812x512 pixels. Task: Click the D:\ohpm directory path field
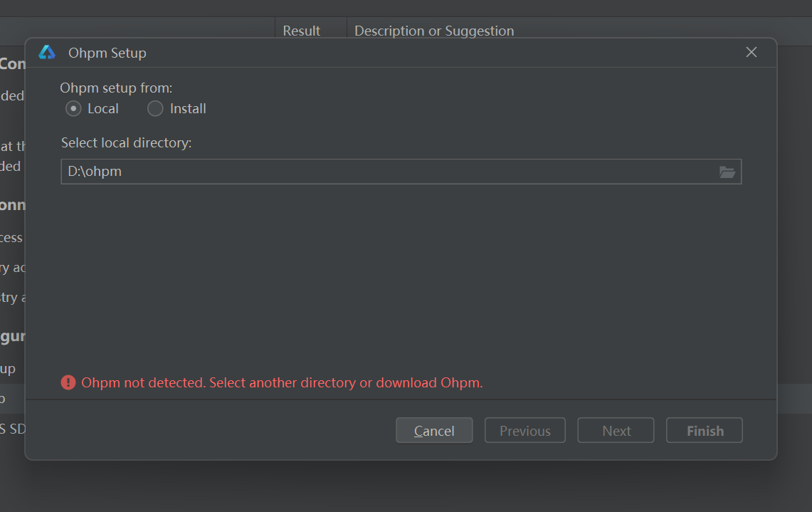point(384,172)
